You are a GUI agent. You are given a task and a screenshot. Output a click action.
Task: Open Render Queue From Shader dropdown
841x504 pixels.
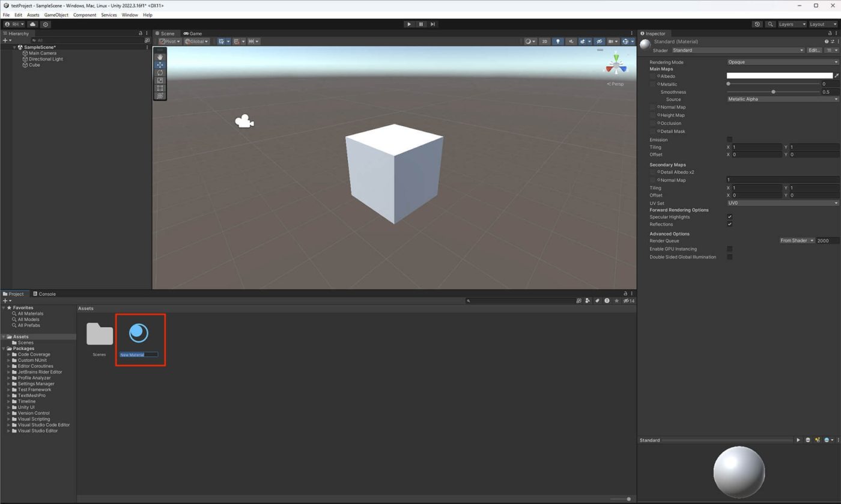click(x=797, y=241)
